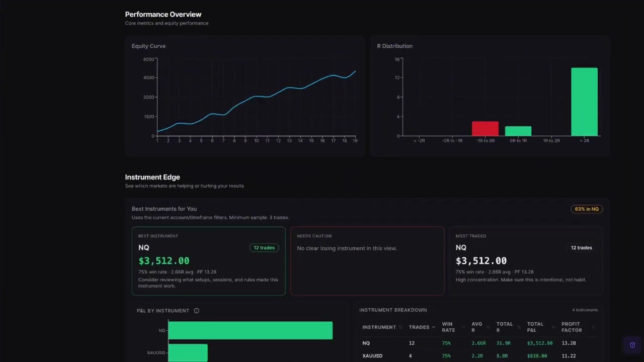Click the green '0R to 1R' distribution bar

518,131
